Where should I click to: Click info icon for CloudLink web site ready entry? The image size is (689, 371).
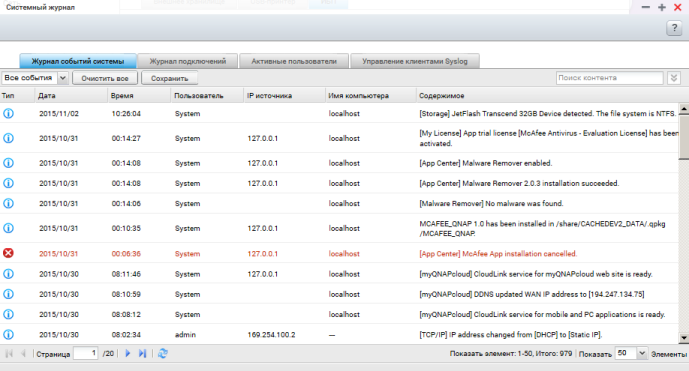click(x=8, y=274)
